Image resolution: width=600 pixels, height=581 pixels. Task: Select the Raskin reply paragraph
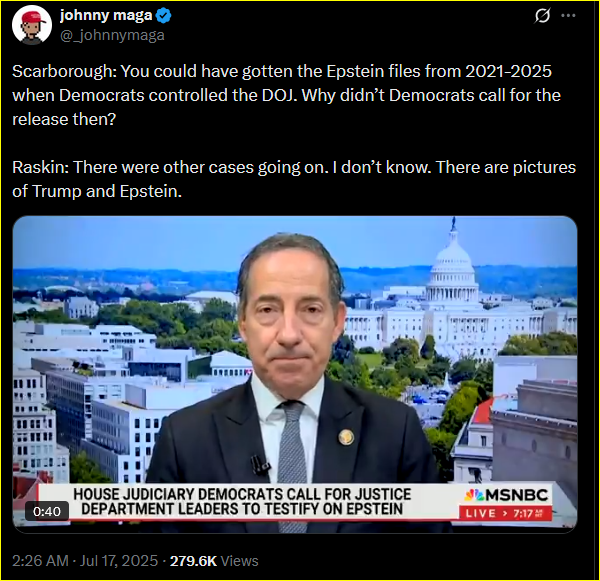[x=294, y=179]
